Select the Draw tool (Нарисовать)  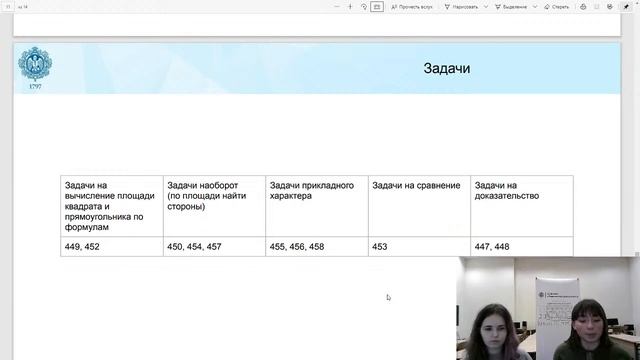coord(461,7)
